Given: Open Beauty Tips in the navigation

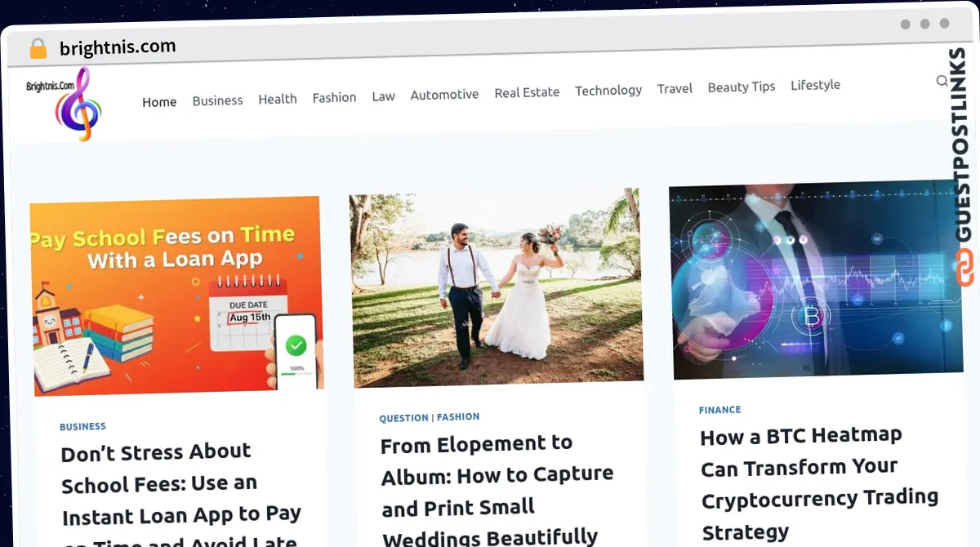Looking at the screenshot, I should [742, 87].
